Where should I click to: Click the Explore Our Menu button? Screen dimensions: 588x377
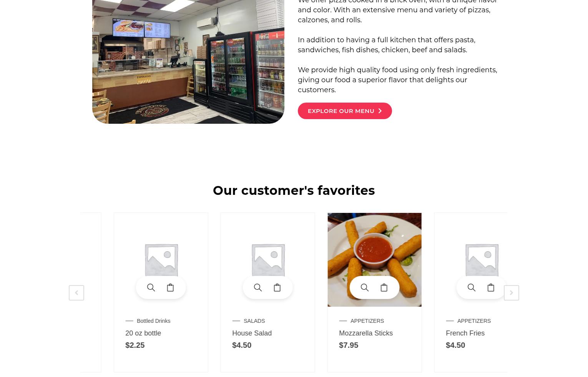click(x=345, y=111)
